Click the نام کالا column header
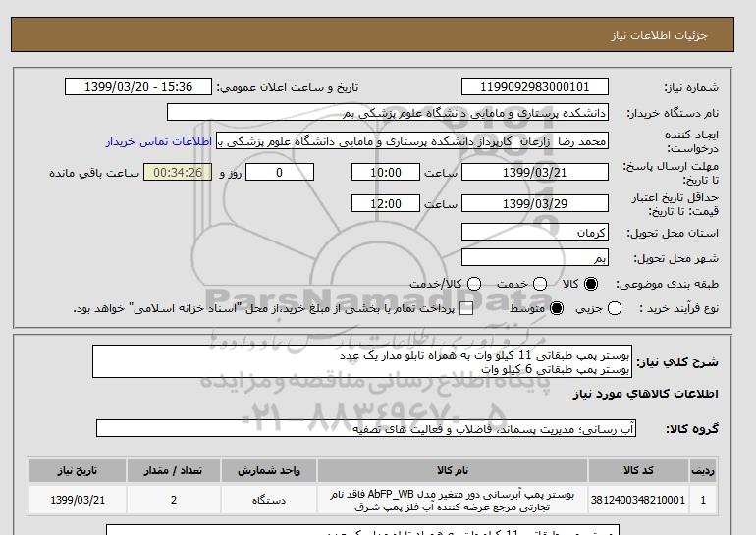Screen dimensions: 756x535 click(453, 470)
